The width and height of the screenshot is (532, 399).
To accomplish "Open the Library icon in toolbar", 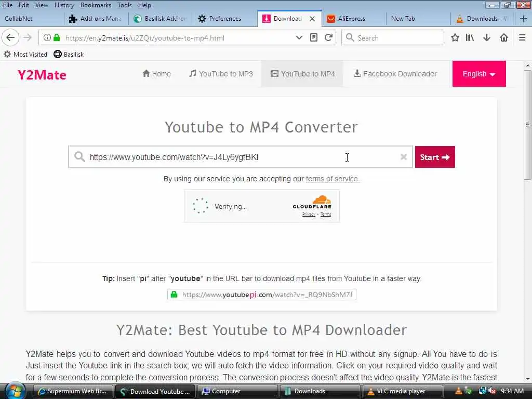I will [x=470, y=37].
